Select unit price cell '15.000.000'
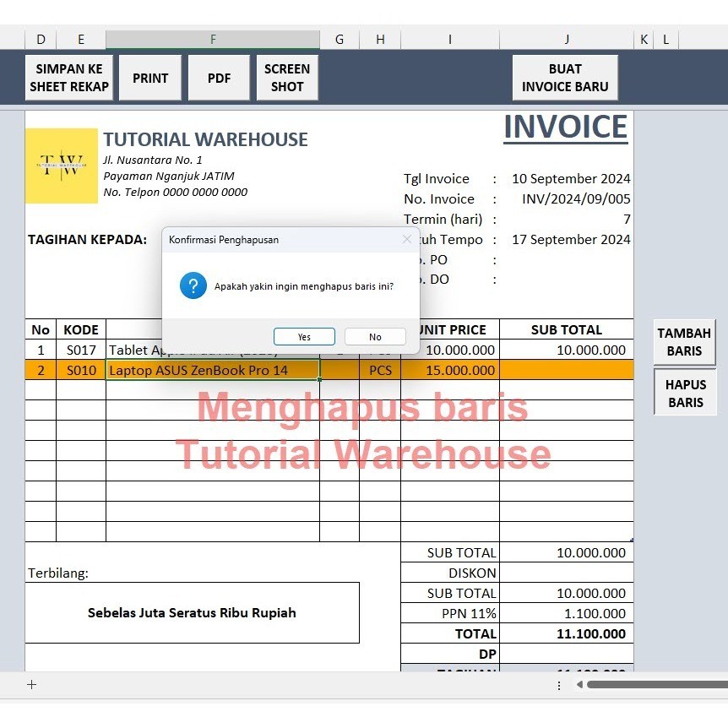Image resolution: width=728 pixels, height=728 pixels. pyautogui.click(x=450, y=370)
